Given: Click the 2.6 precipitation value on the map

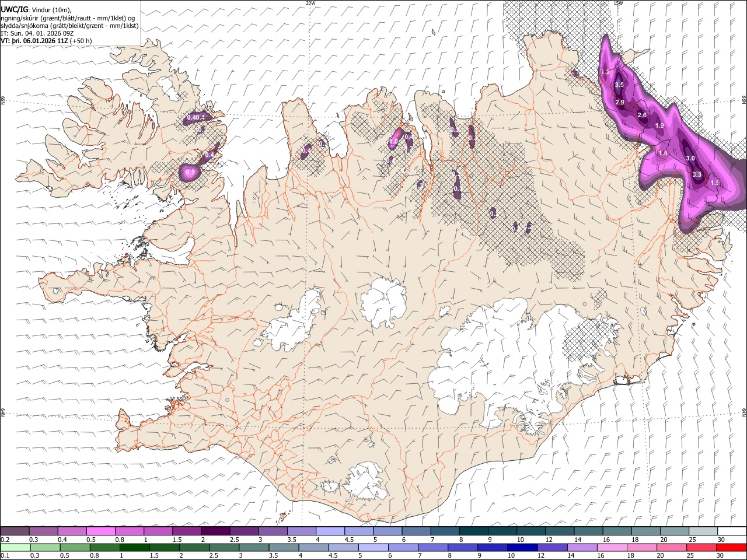Looking at the screenshot, I should tap(642, 116).
